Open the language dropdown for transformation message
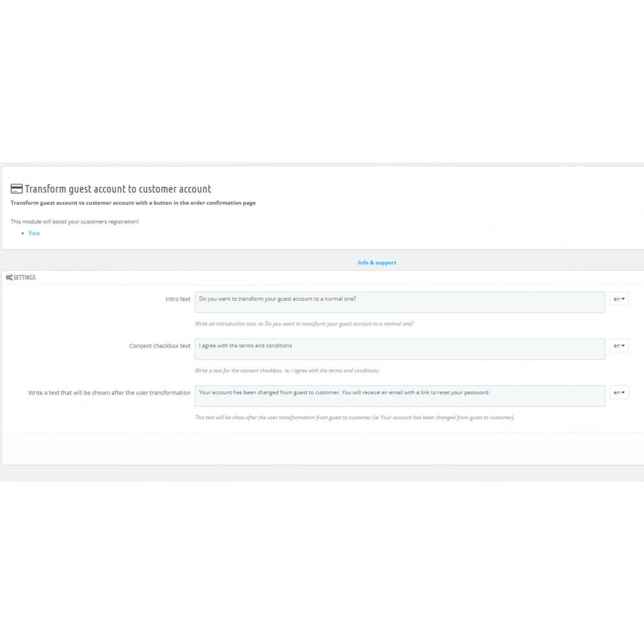This screenshot has width=644, height=644. 619,393
